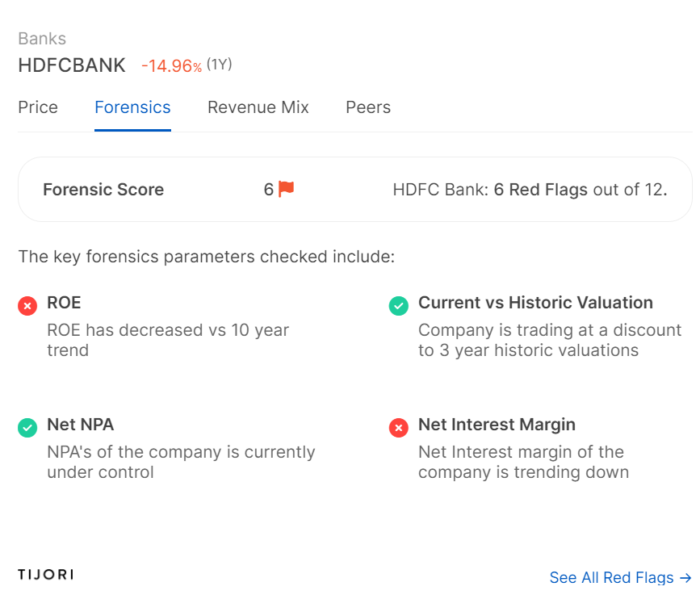700x599 pixels.
Task: Click green check icon beside Current vs Historic Valuation
Action: click(399, 306)
